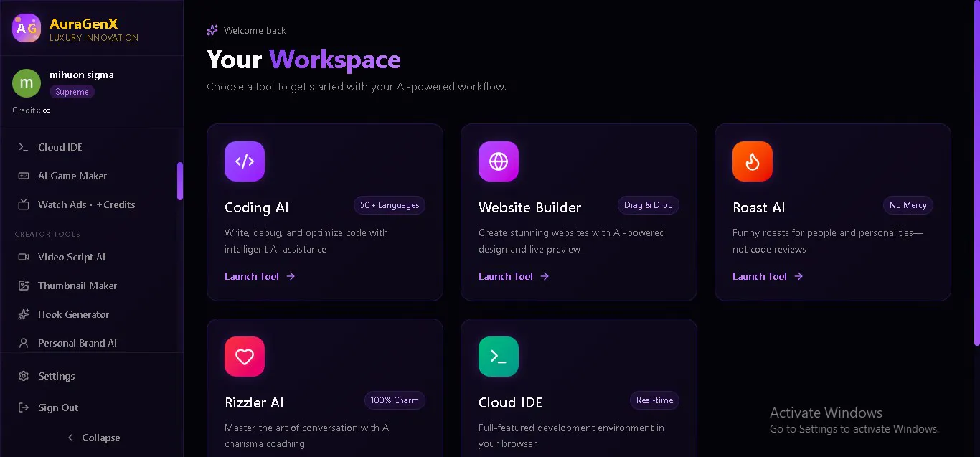Click the green Cloud IDE card terminal icon
Viewport: 980px width, 457px height.
(499, 357)
